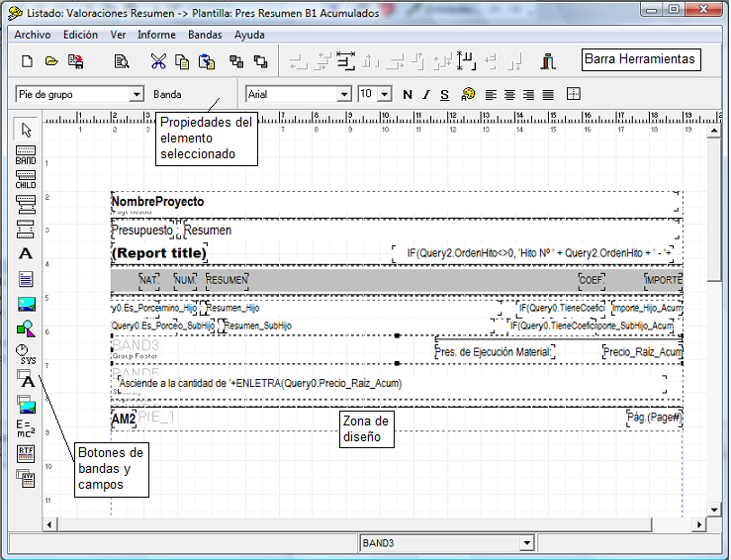Pick font color with palette icon
This screenshot has width=731, height=560.
click(468, 95)
